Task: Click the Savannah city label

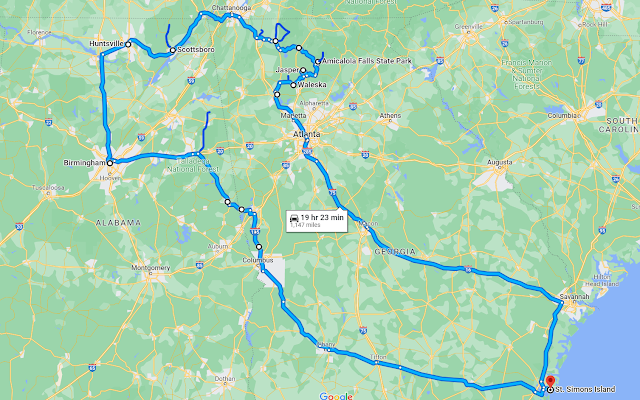Action: pyautogui.click(x=574, y=297)
